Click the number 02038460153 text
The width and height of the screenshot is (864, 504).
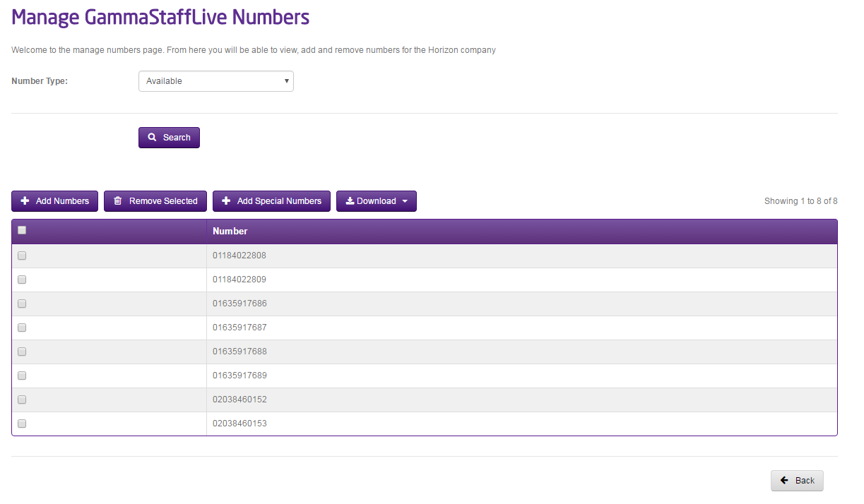point(239,424)
